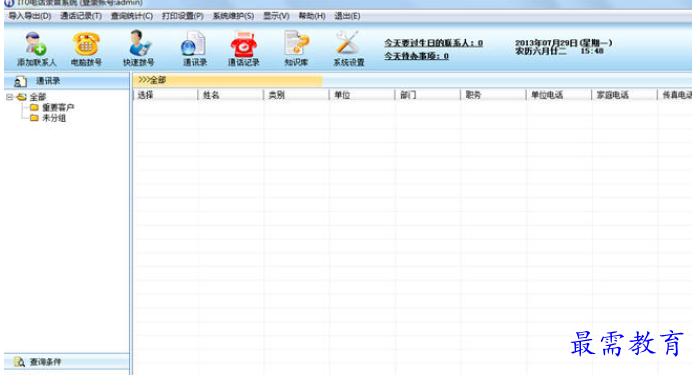Screen dimensions: 692x375
Task: Click the 添加联系人 add contact icon
Action: pos(36,43)
